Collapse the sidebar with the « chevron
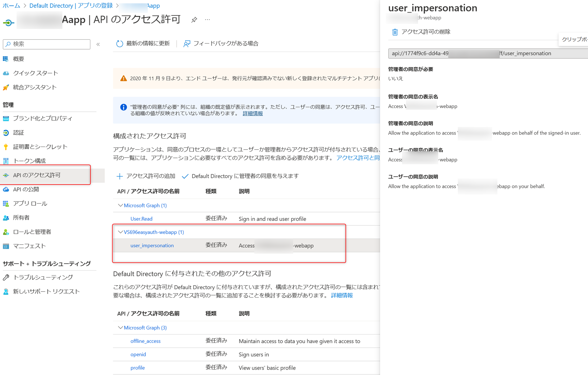The width and height of the screenshot is (588, 375). (98, 44)
